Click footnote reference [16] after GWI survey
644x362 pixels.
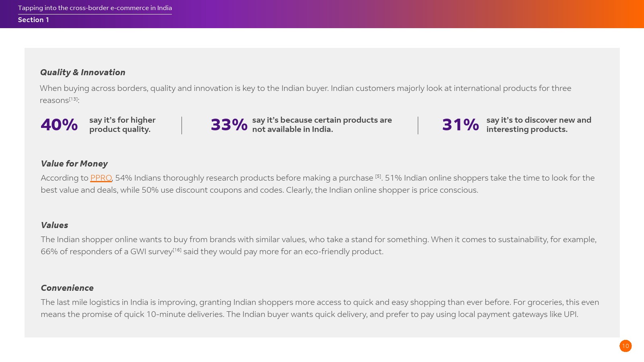177,250
